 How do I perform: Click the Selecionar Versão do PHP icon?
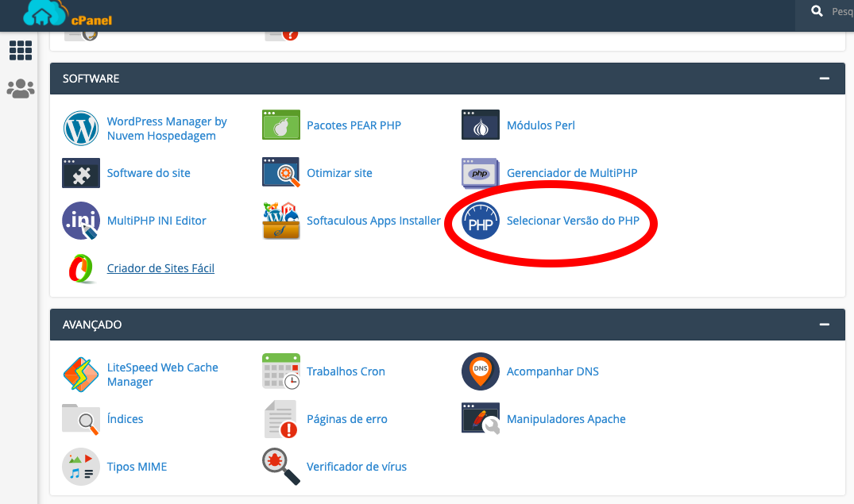coord(480,221)
